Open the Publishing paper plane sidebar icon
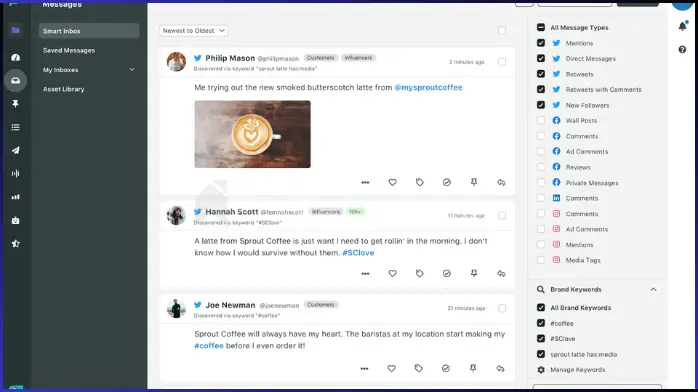This screenshot has height=392, width=698. (16, 150)
